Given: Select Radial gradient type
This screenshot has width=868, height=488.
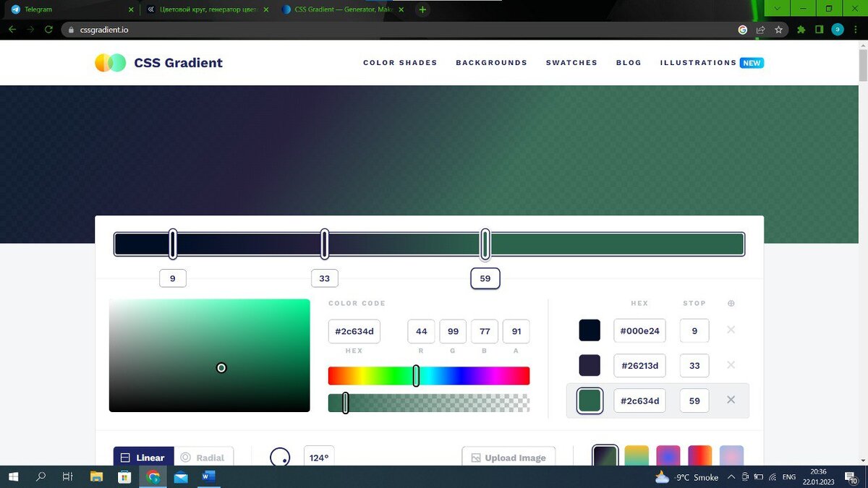Looking at the screenshot, I should (x=204, y=458).
